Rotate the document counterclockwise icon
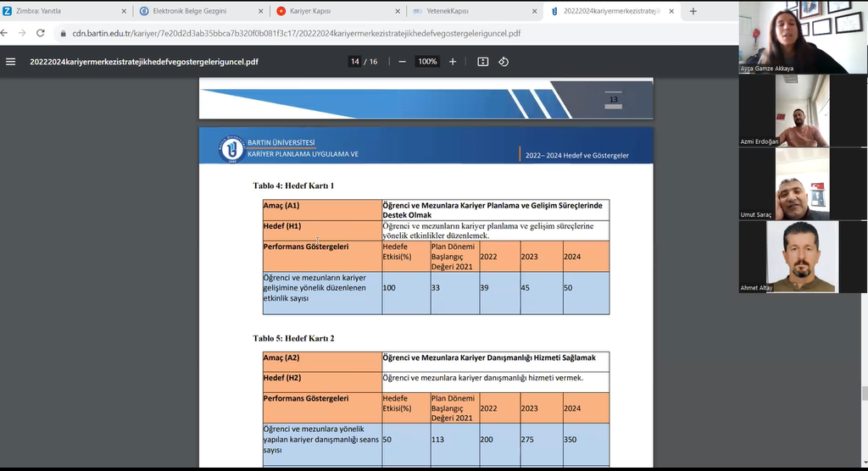The height and width of the screenshot is (471, 868). pos(504,62)
